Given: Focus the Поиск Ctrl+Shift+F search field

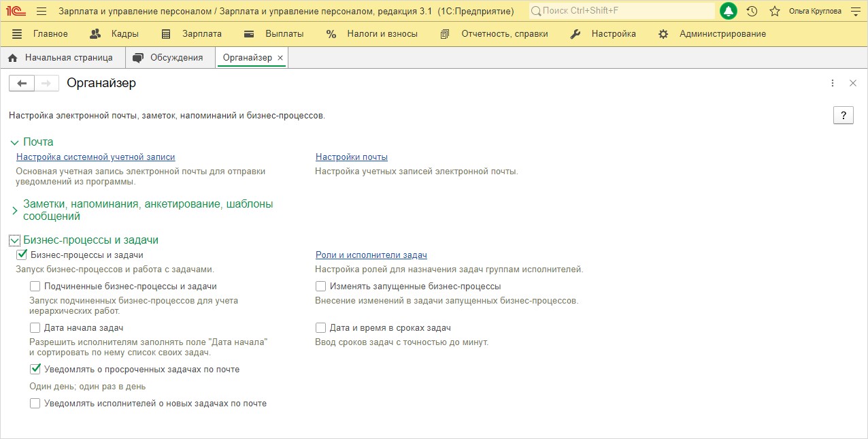Looking at the screenshot, I should [x=622, y=12].
